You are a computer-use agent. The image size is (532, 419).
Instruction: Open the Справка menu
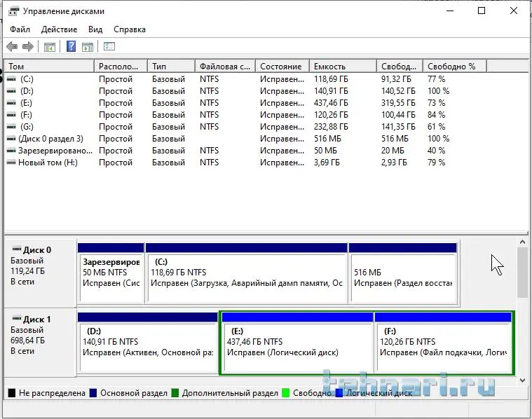pos(130,29)
